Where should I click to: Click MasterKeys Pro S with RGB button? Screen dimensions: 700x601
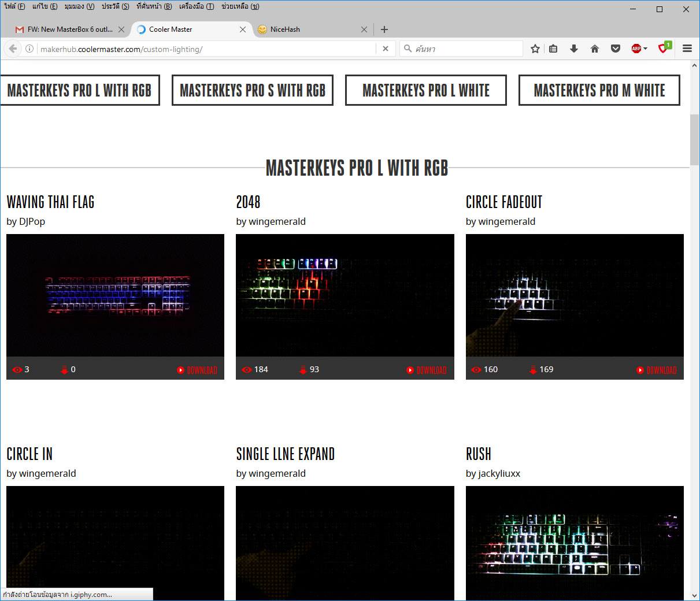click(x=253, y=90)
